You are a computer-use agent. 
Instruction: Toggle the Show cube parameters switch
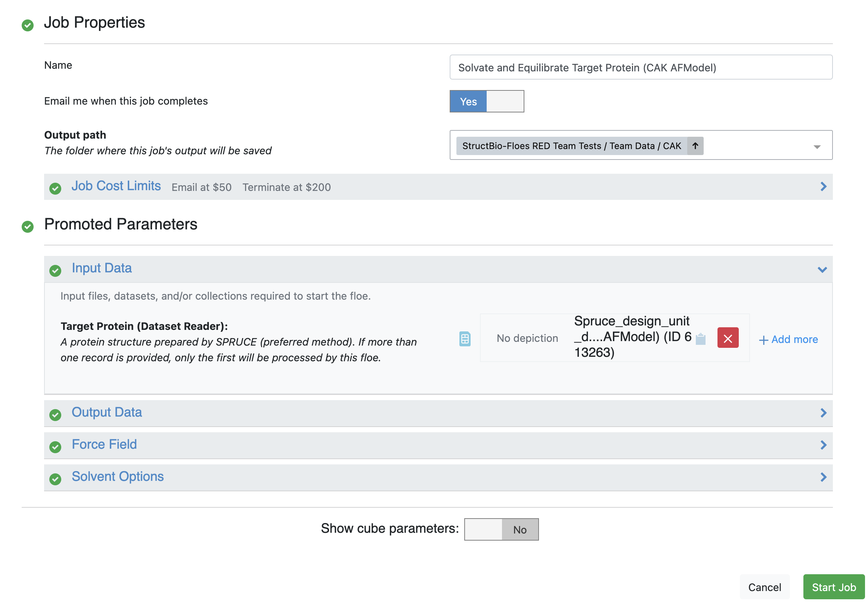501,529
